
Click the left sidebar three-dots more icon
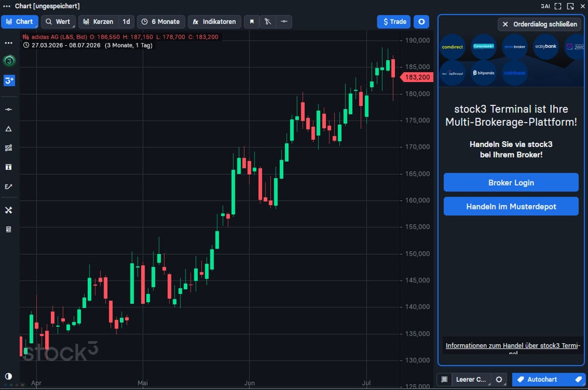[x=9, y=43]
